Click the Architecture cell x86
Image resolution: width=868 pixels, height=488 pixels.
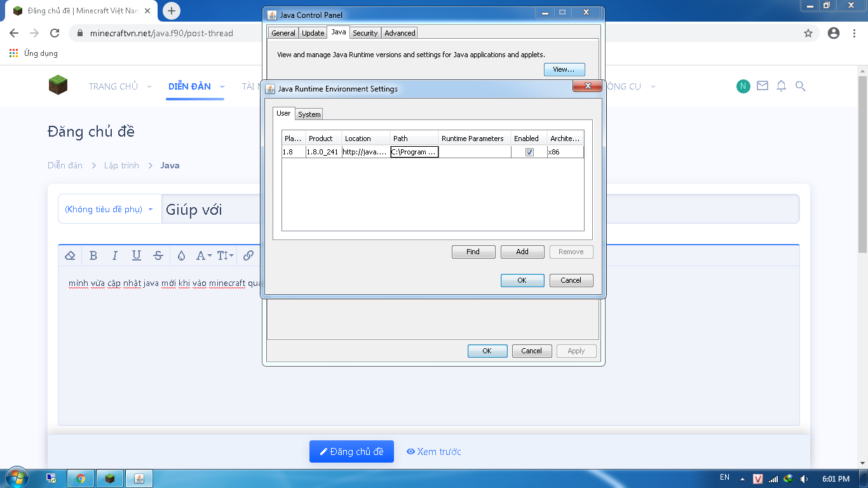(x=565, y=152)
